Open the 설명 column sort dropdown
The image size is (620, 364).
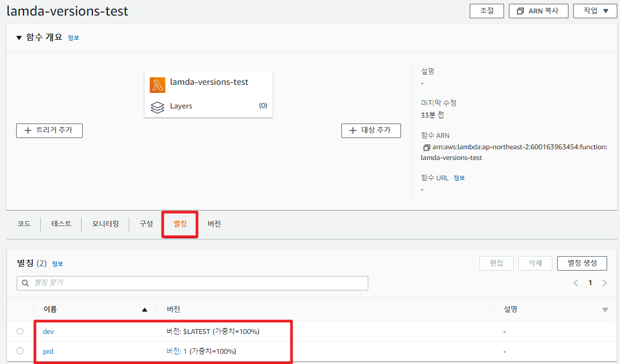click(605, 310)
